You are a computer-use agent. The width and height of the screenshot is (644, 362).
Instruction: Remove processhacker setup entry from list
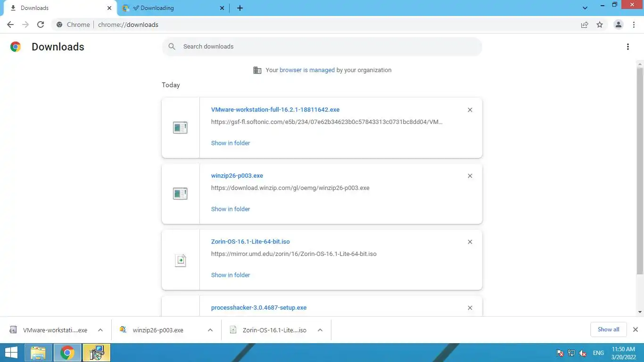pos(470,308)
